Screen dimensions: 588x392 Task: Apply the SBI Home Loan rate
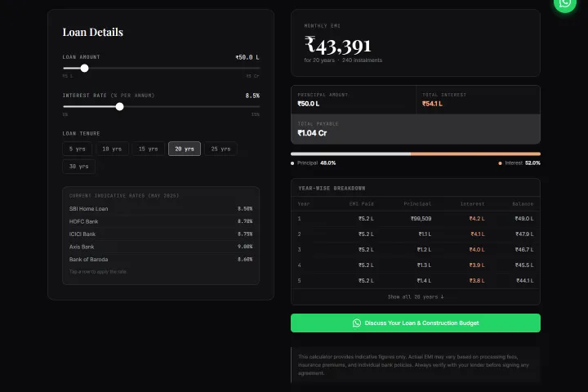click(x=161, y=208)
